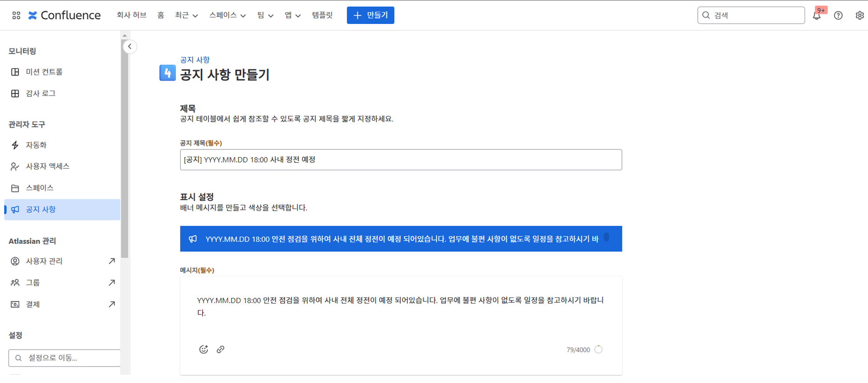Click the 감사 로그 sidebar icon
Viewport: 868px width, 383px height.
15,93
